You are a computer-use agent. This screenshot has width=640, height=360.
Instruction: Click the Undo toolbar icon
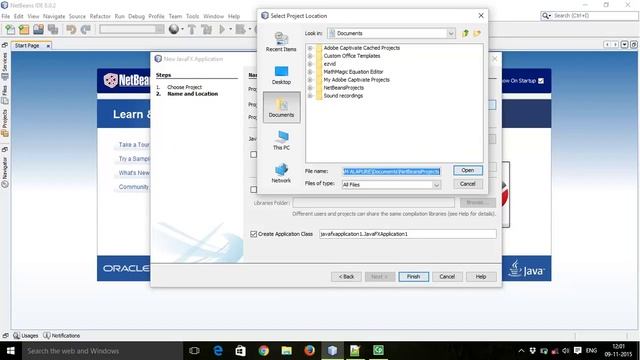71,29
